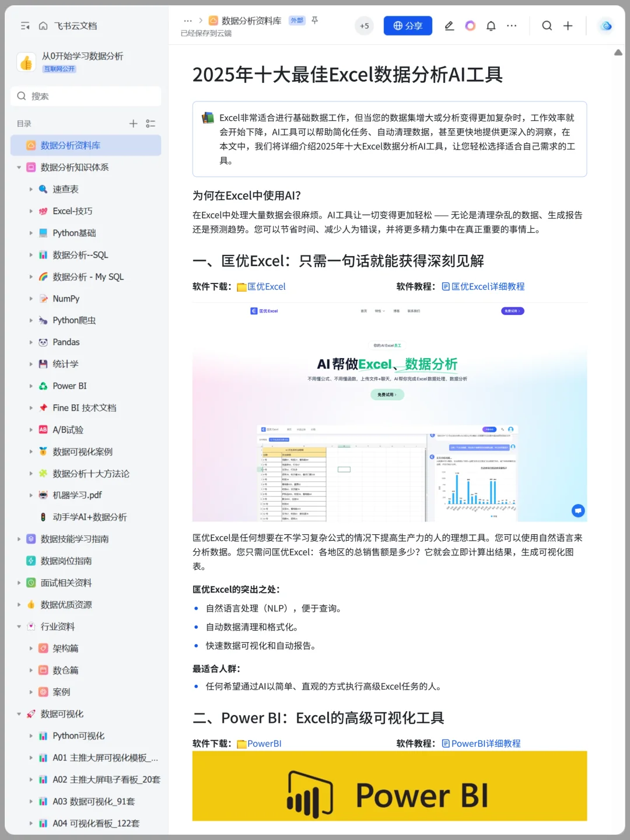The width and height of the screenshot is (630, 840).
Task: Click the 匡优Excel website screenshot image
Action: tap(390, 412)
